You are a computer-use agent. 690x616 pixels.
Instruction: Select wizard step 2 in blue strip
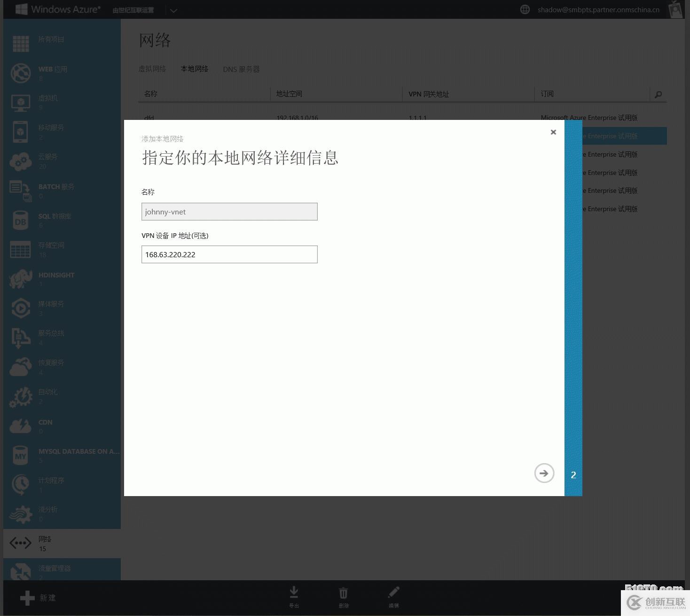(x=573, y=475)
